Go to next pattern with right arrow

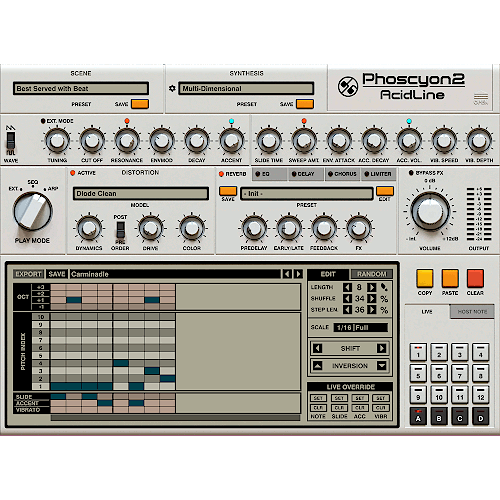(x=299, y=274)
